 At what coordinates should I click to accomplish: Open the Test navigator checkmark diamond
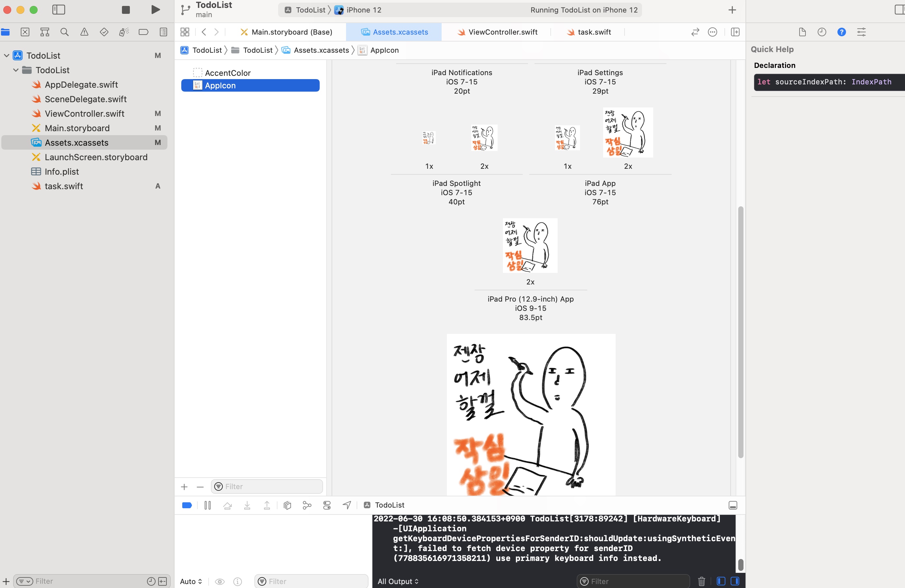pos(104,32)
